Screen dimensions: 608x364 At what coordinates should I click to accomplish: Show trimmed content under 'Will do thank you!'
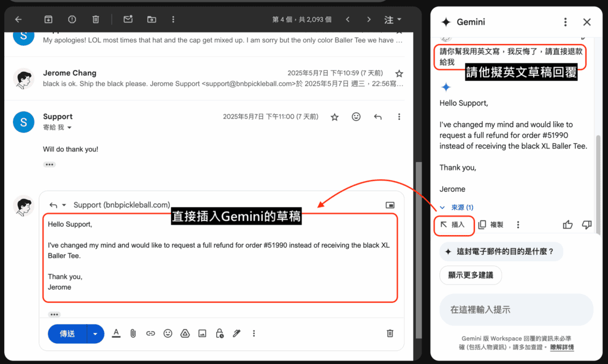pyautogui.click(x=49, y=164)
